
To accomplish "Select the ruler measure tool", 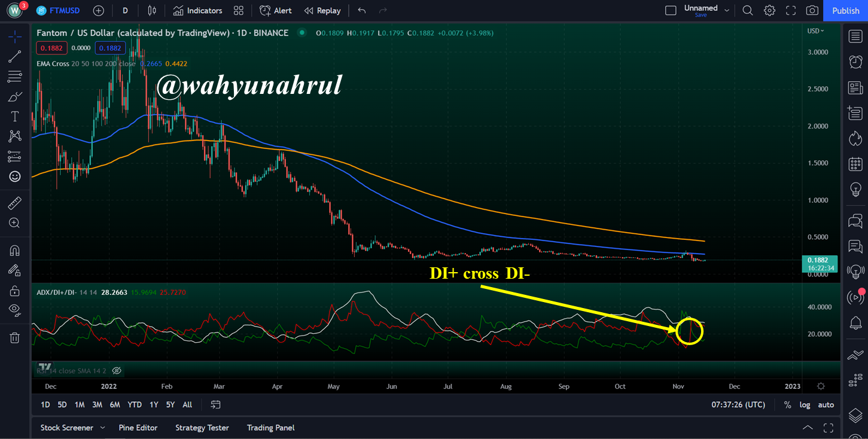I will point(14,203).
